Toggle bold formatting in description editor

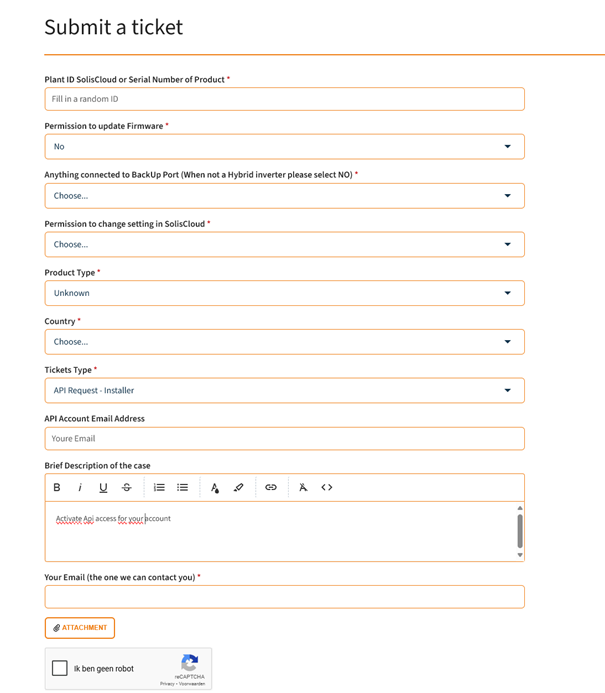click(57, 488)
